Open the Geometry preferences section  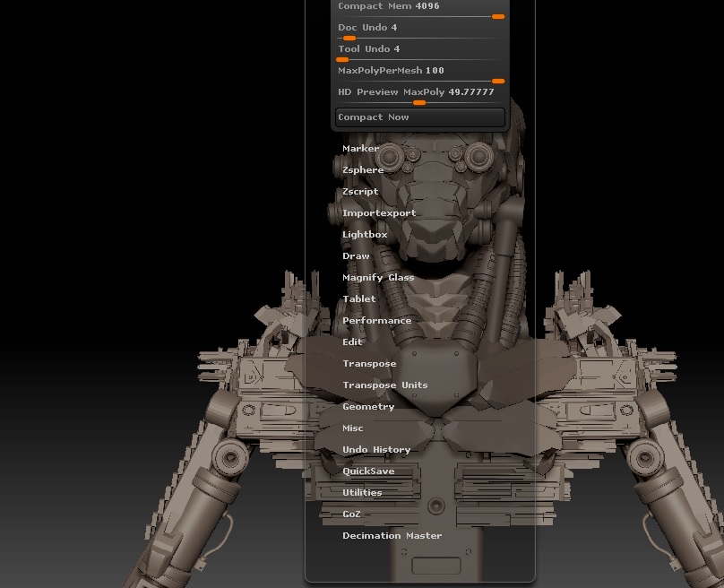pyautogui.click(x=367, y=406)
